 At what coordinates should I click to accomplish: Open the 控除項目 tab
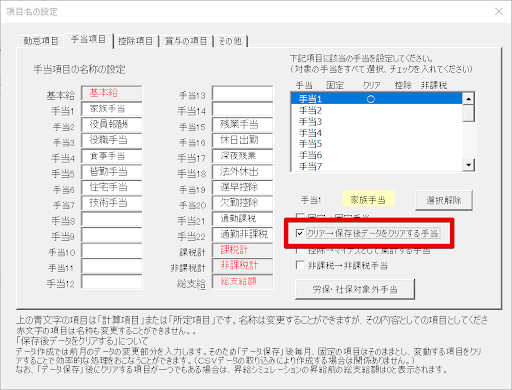point(135,41)
